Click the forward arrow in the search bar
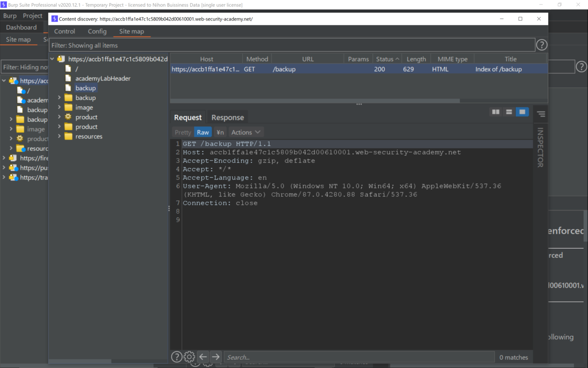This screenshot has height=368, width=588. (x=216, y=357)
